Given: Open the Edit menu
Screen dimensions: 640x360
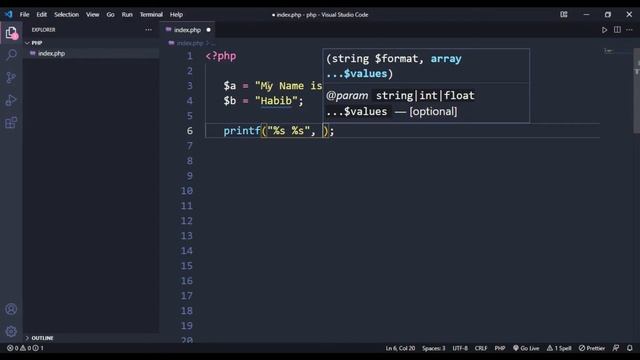Looking at the screenshot, I should click(x=42, y=14).
